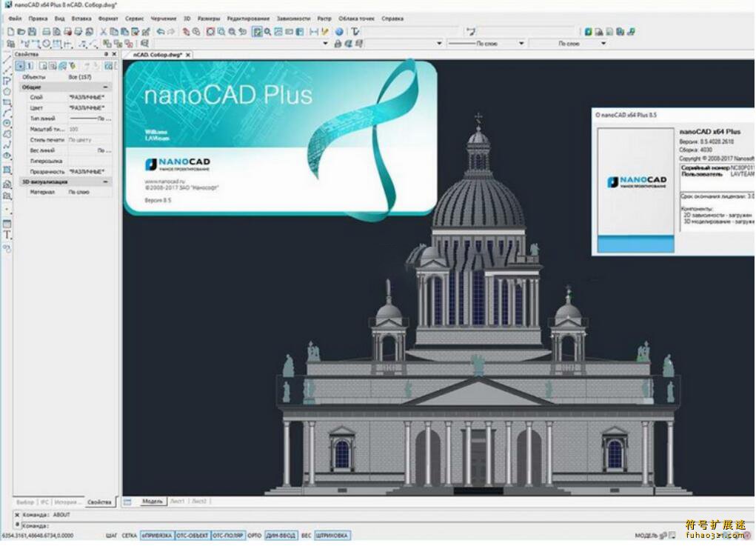
Task: Click the dimension measure icon in toolbar
Action: [x=315, y=32]
